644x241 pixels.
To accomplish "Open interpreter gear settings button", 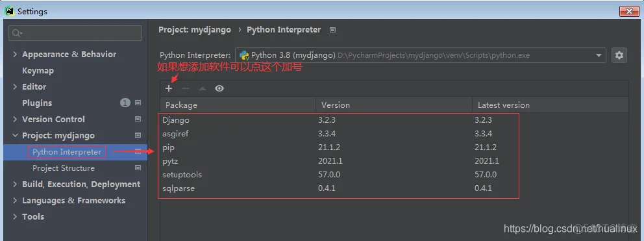I will 619,55.
